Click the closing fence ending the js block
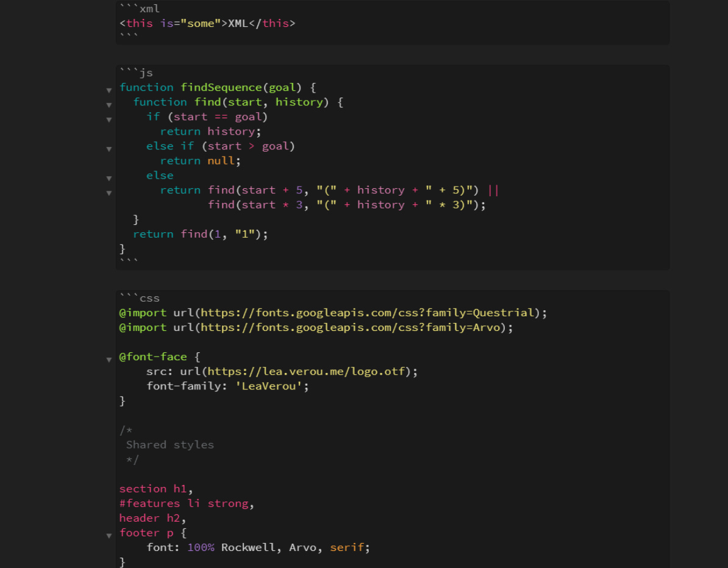 pyautogui.click(x=129, y=261)
